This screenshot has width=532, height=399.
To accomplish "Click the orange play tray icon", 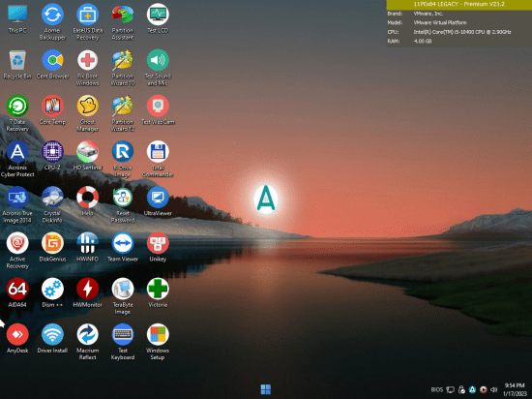I will (x=483, y=390).
